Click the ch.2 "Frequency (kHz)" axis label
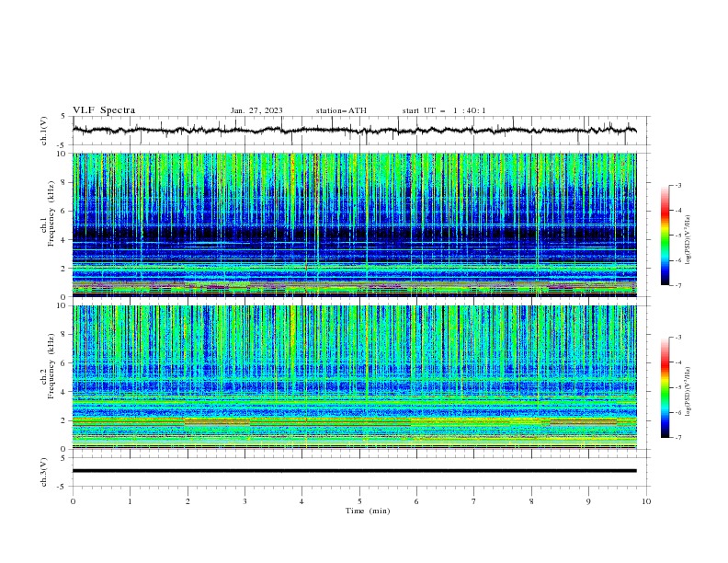728x563 pixels. (x=51, y=366)
